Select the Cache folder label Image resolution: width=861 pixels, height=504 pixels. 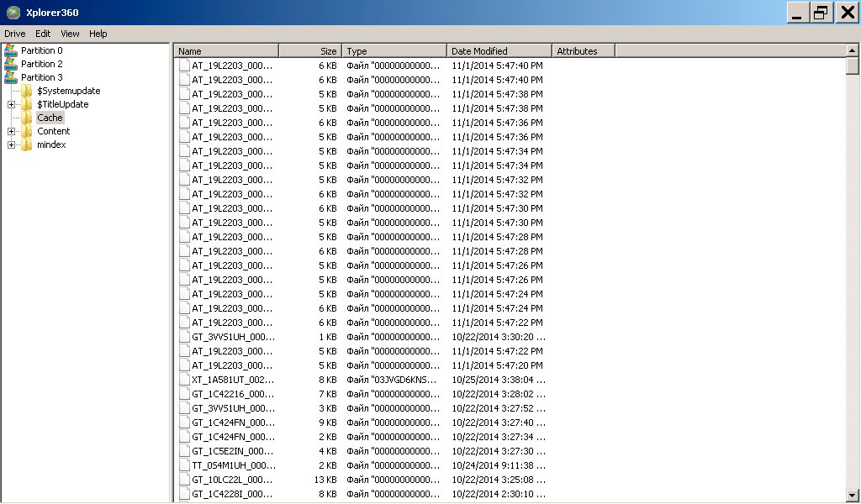(50, 118)
